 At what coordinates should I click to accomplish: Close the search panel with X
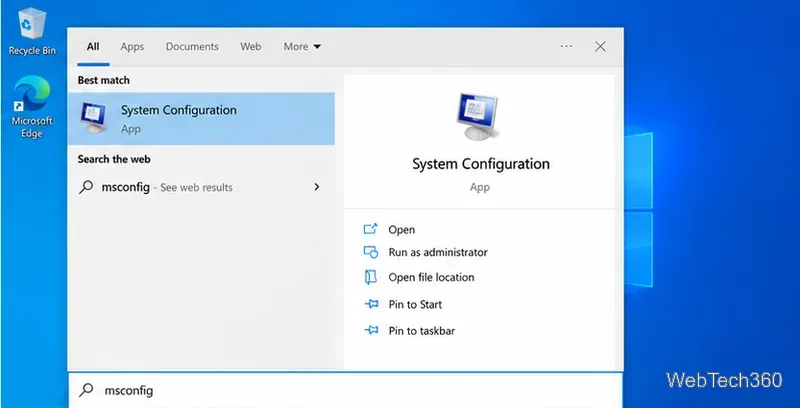(601, 46)
